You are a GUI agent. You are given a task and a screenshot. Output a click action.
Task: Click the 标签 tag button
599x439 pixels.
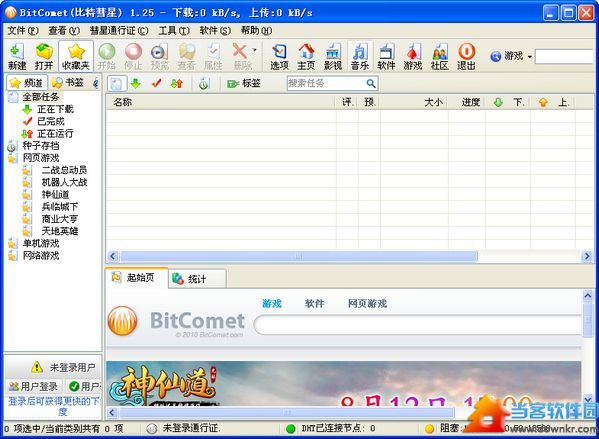click(x=244, y=83)
